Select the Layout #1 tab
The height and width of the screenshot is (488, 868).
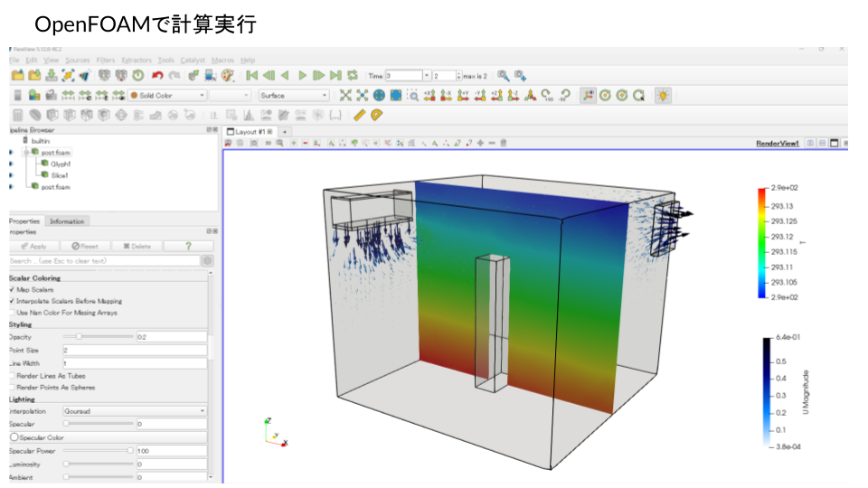[x=250, y=132]
